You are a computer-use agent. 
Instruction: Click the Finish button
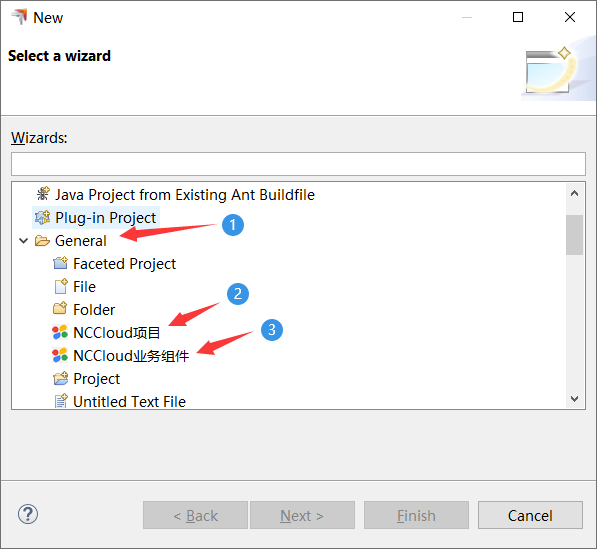pos(416,515)
